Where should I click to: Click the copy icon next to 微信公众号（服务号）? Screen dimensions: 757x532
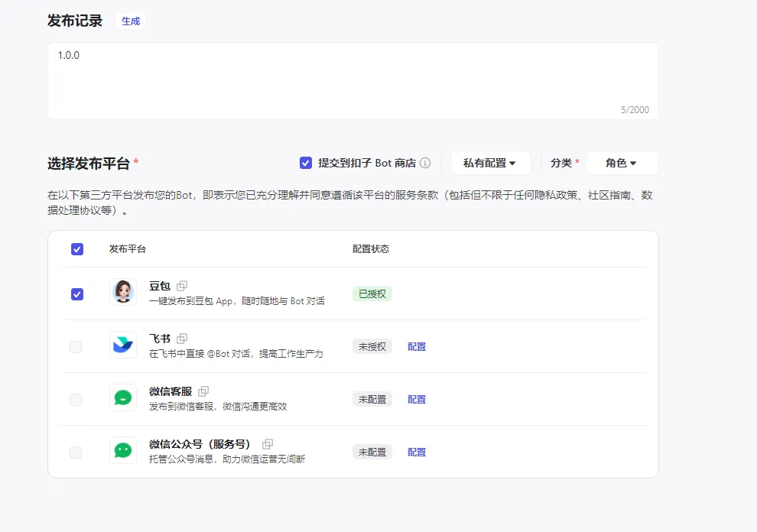pos(267,443)
